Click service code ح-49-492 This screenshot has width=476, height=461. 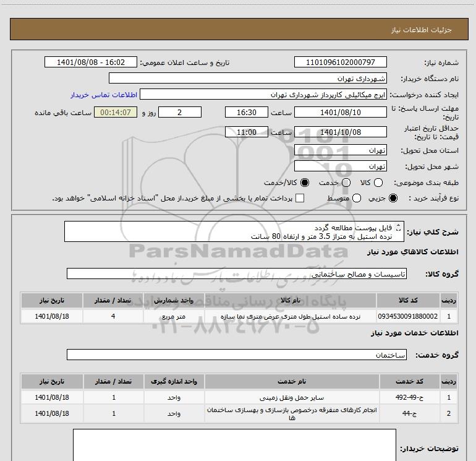pyautogui.click(x=409, y=397)
